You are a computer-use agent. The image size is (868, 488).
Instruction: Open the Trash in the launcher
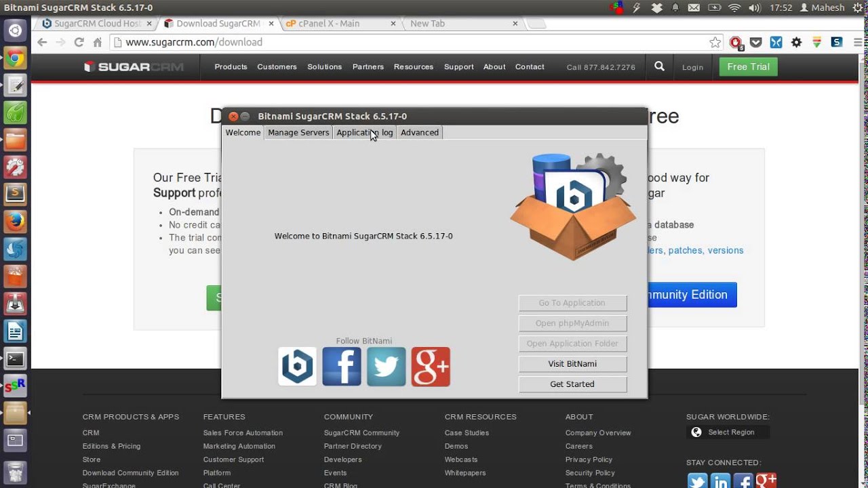pyautogui.click(x=15, y=471)
